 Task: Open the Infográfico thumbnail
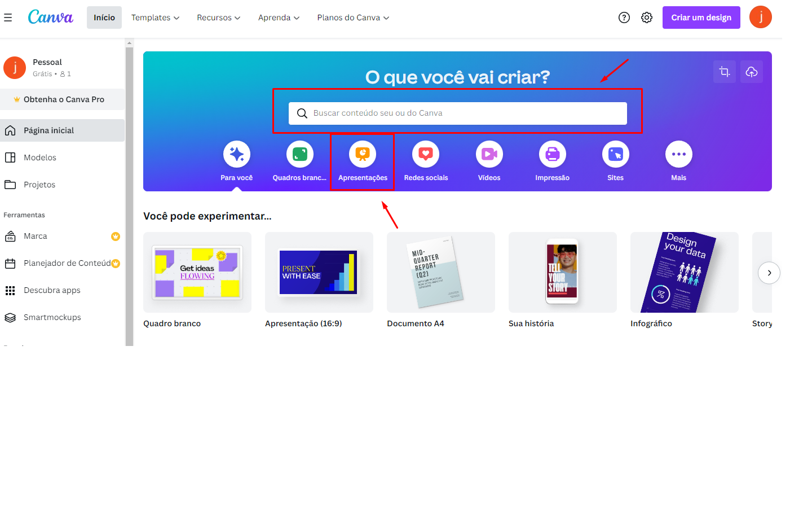[x=685, y=272]
